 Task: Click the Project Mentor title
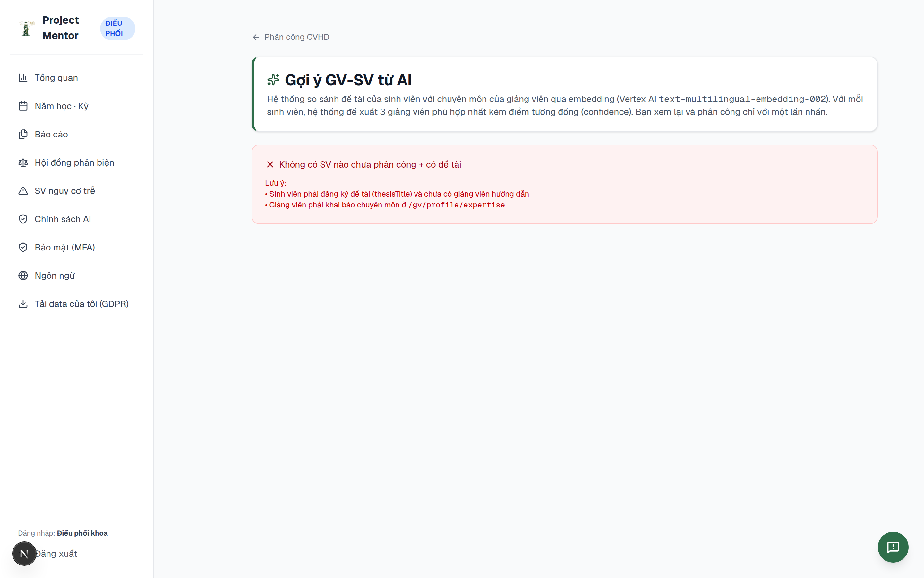(x=61, y=28)
